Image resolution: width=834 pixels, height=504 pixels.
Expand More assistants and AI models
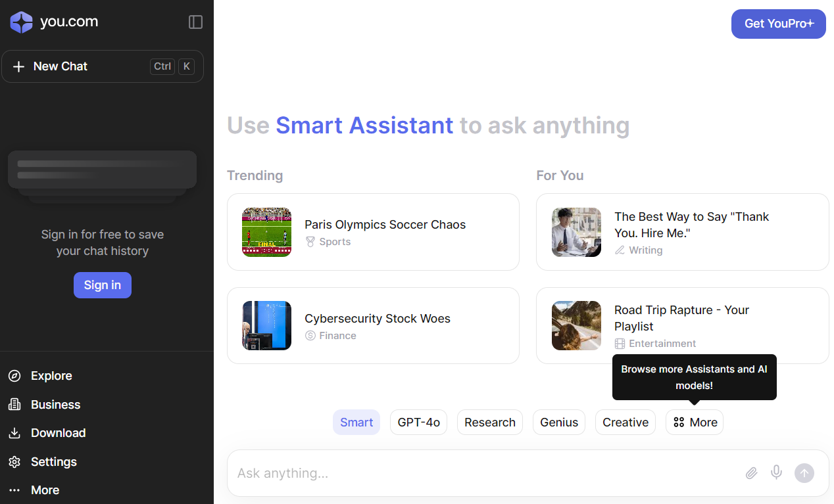tap(695, 423)
